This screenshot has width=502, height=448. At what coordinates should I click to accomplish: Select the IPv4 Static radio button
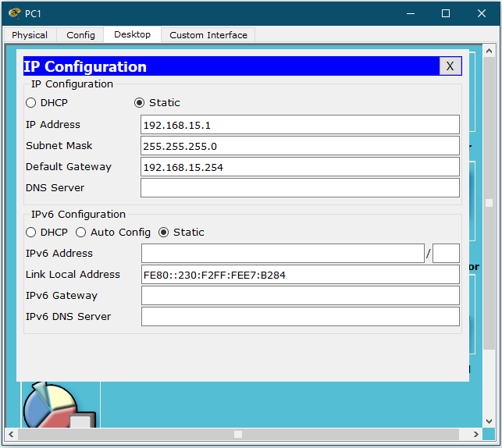139,103
